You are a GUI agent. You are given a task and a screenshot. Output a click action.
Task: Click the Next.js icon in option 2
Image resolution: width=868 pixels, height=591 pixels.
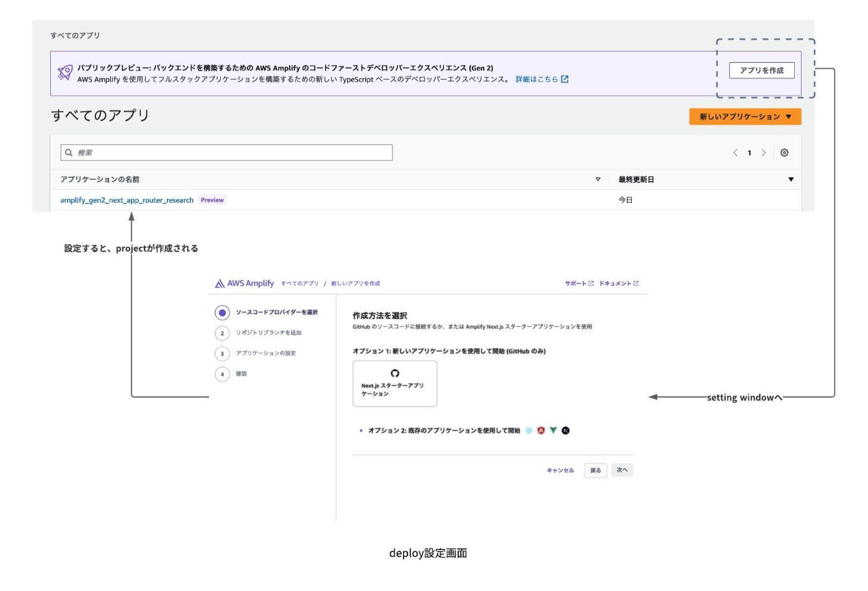565,430
